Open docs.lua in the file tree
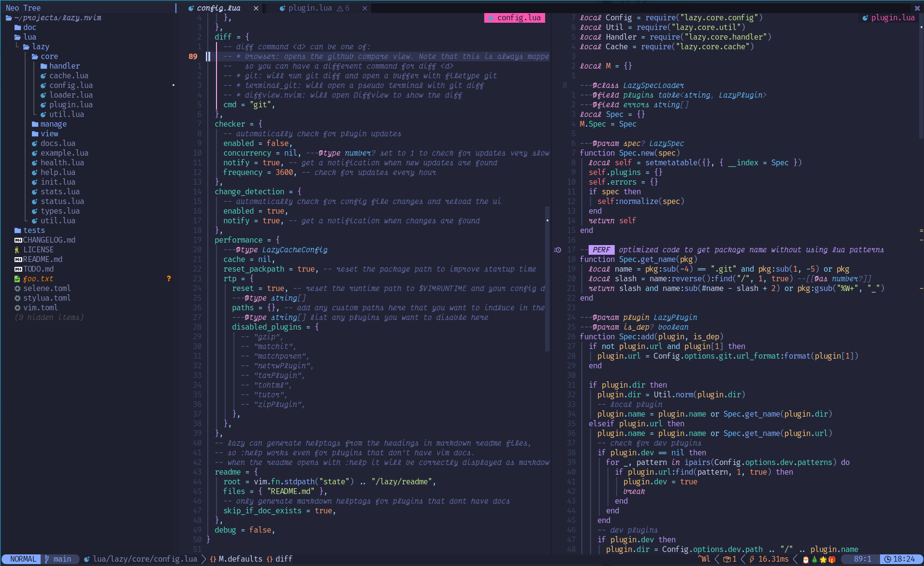 [x=58, y=144]
